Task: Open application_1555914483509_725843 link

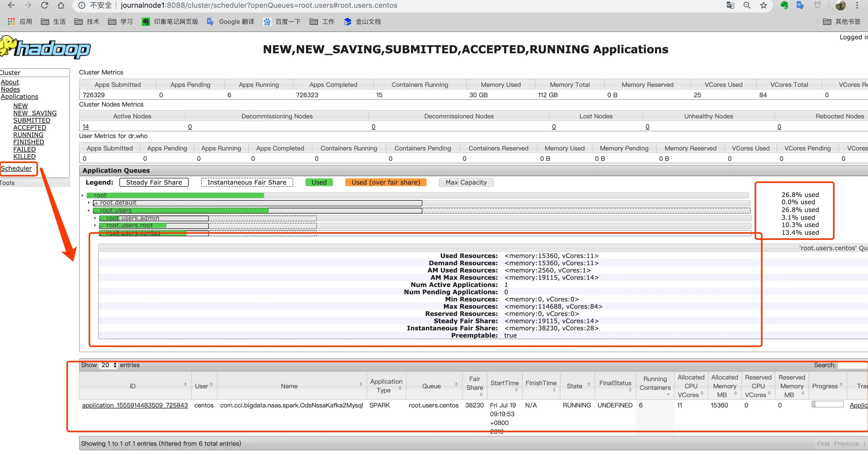Action: 135,405
